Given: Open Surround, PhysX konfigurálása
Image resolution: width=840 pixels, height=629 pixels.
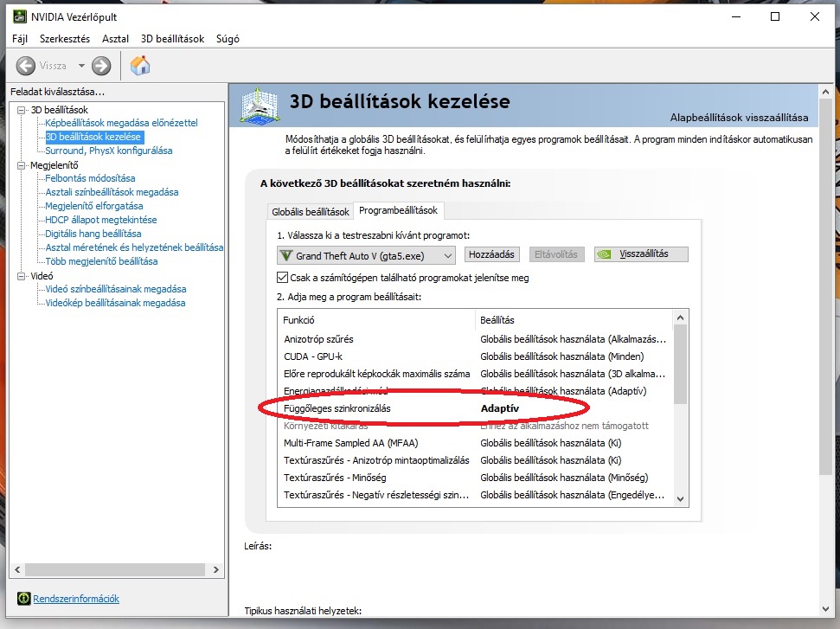Looking at the screenshot, I should click(109, 151).
